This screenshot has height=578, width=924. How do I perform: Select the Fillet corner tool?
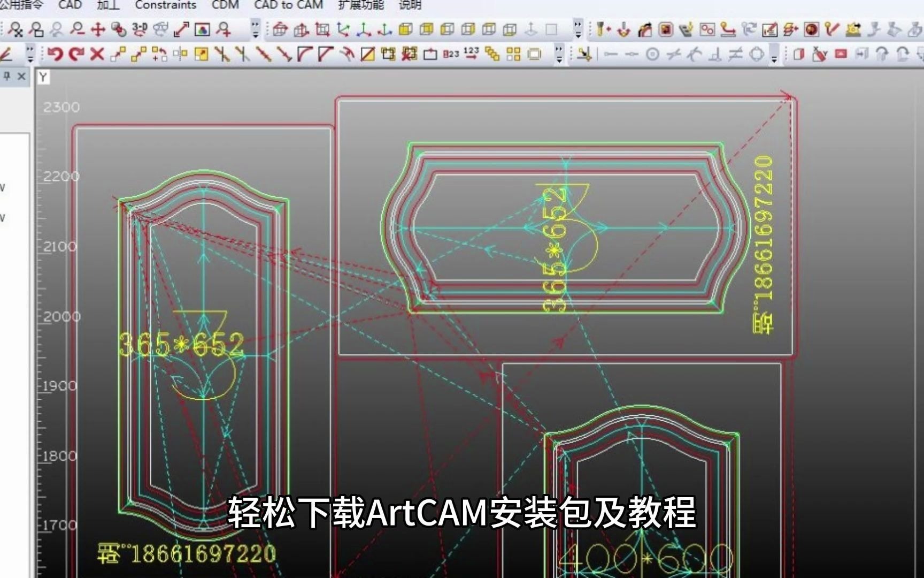pos(304,54)
